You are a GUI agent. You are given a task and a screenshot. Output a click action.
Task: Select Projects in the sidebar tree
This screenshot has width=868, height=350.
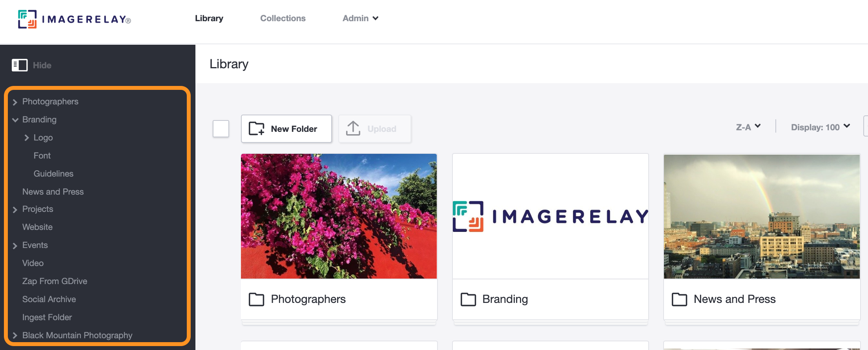coord(38,209)
